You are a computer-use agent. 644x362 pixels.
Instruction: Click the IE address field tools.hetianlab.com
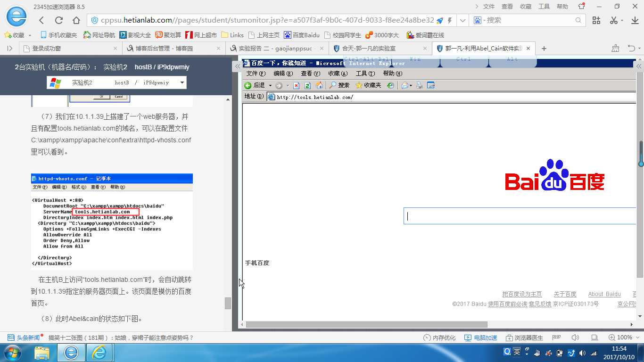pos(452,97)
